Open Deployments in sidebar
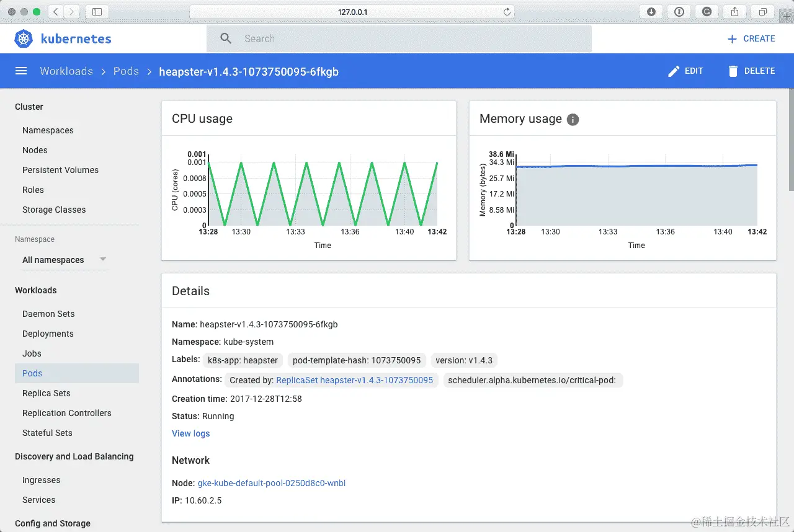The image size is (794, 532). pyautogui.click(x=48, y=334)
